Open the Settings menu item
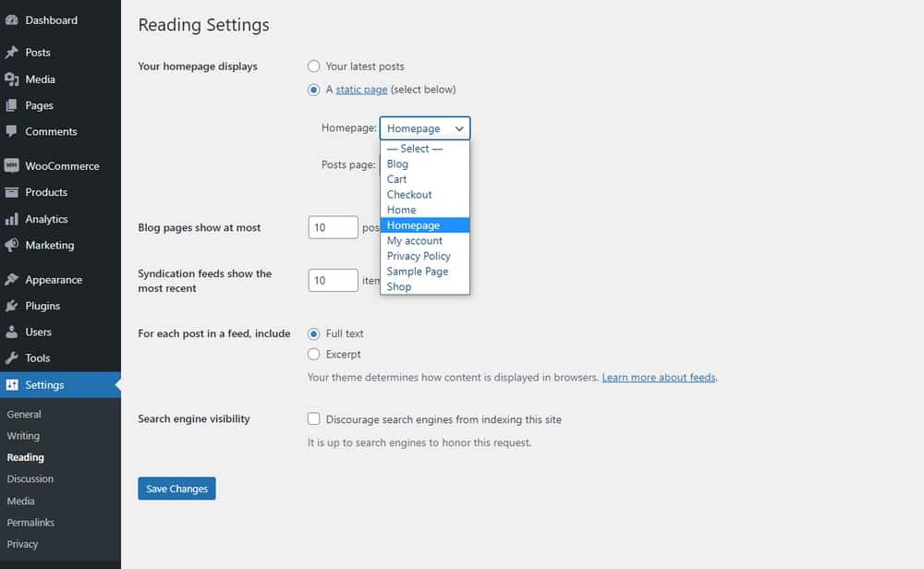924x569 pixels. tap(60, 384)
